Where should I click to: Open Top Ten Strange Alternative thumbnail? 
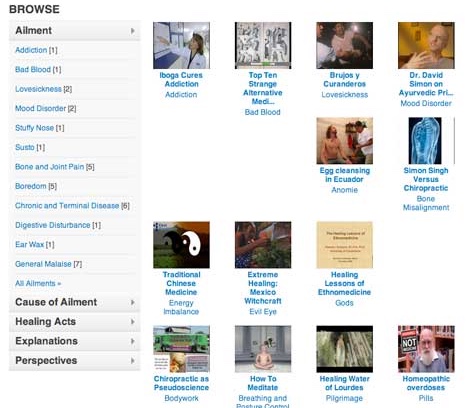263,45
